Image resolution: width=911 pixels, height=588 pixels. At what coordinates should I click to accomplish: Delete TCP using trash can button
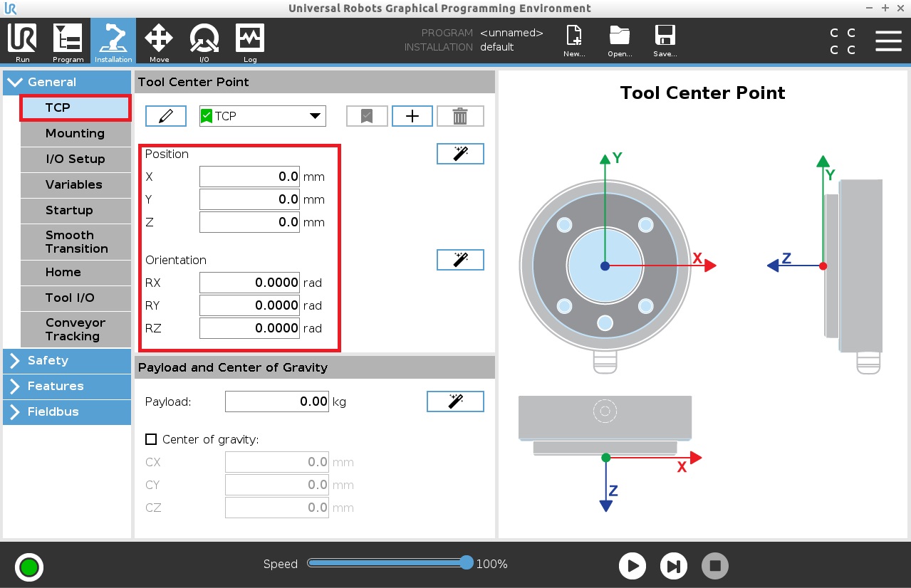[460, 116]
